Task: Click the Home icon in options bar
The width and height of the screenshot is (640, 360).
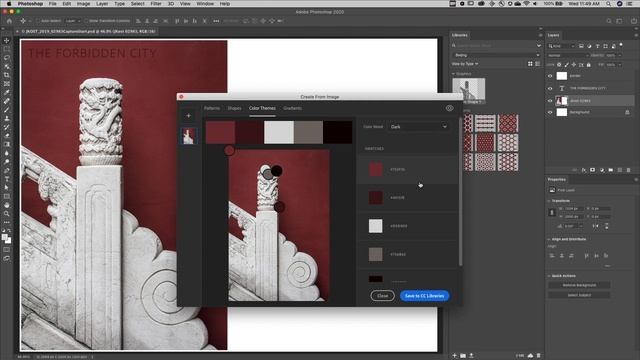Action: pyautogui.click(x=9, y=21)
